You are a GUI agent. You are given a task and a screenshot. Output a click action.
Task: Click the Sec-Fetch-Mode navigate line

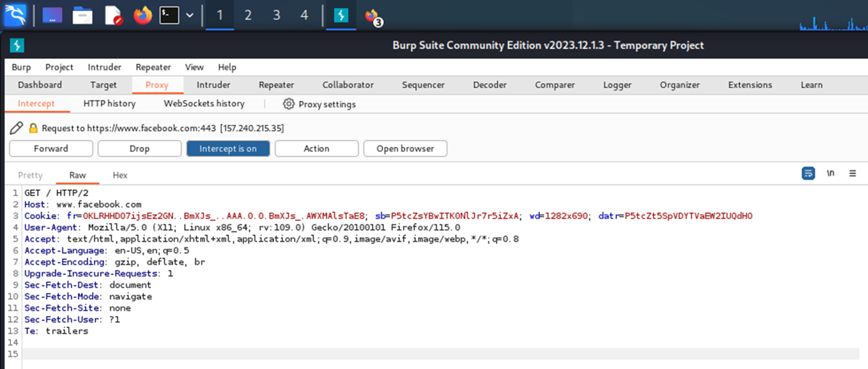click(88, 297)
